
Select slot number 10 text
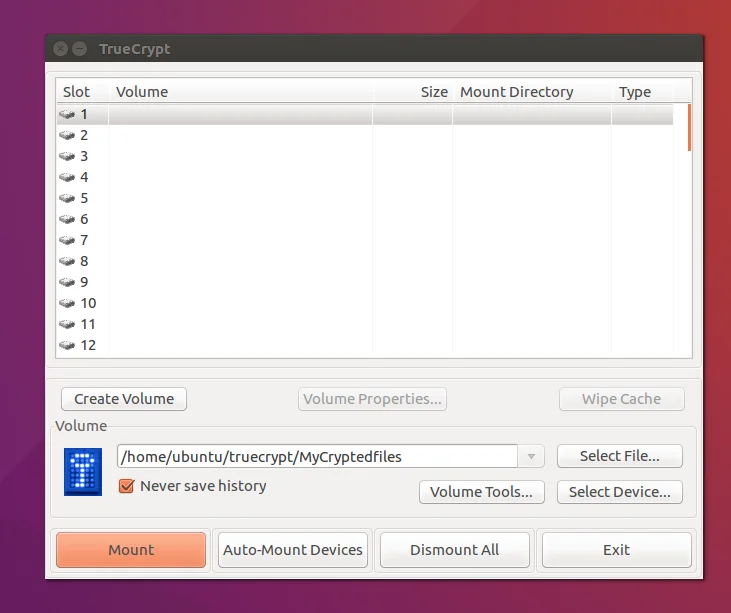(x=88, y=303)
